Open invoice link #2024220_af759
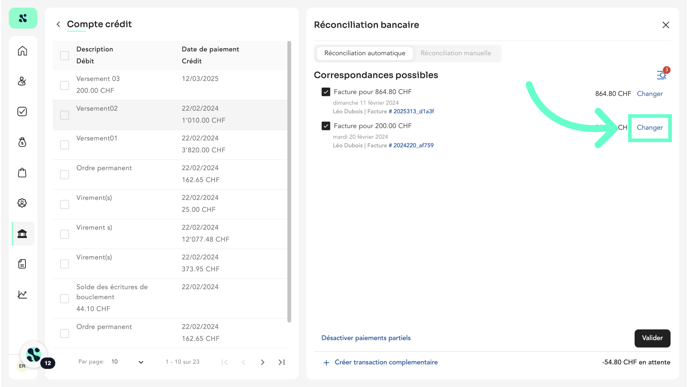688x387 pixels. [411, 145]
